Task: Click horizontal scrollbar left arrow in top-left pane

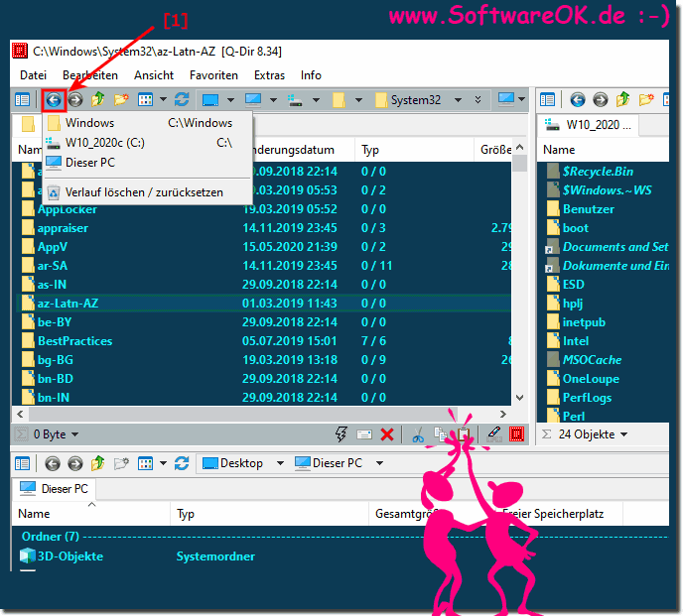Action: (20, 414)
